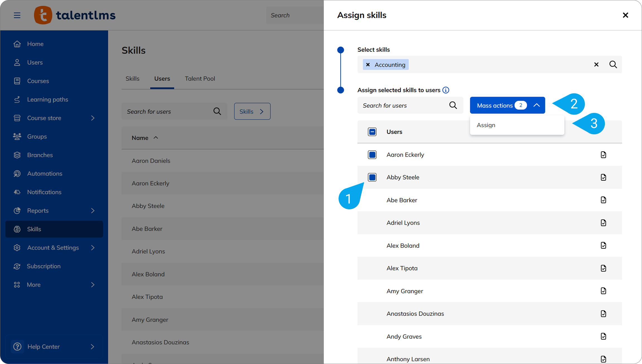Click the info icon beside assign heading
Viewport: 642px width, 364px height.
tap(446, 90)
